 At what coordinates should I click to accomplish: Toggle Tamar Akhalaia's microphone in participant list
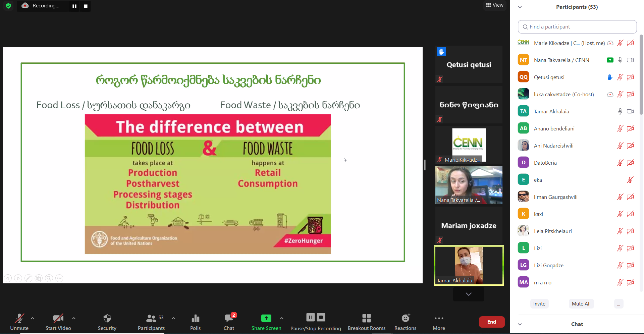tap(620, 111)
